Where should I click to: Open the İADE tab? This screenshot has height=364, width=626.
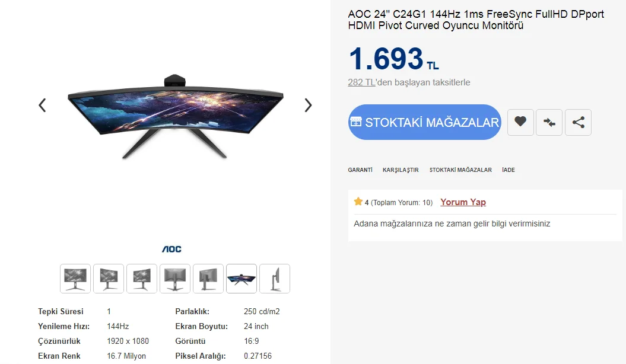click(x=509, y=170)
